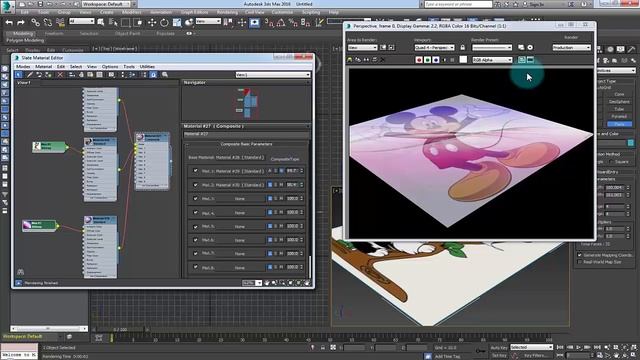This screenshot has height=360, width=640.
Task: Open the Options menu in Slate Material Editor
Action: point(110,67)
